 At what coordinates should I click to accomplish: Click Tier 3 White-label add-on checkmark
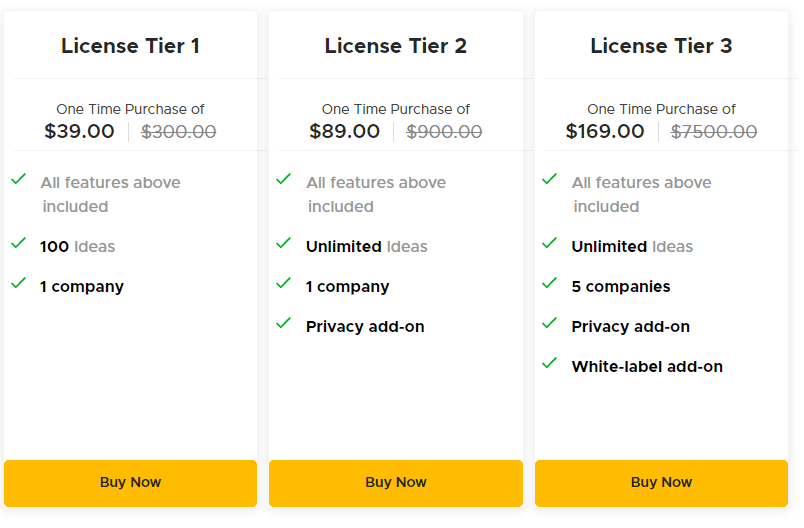click(549, 363)
